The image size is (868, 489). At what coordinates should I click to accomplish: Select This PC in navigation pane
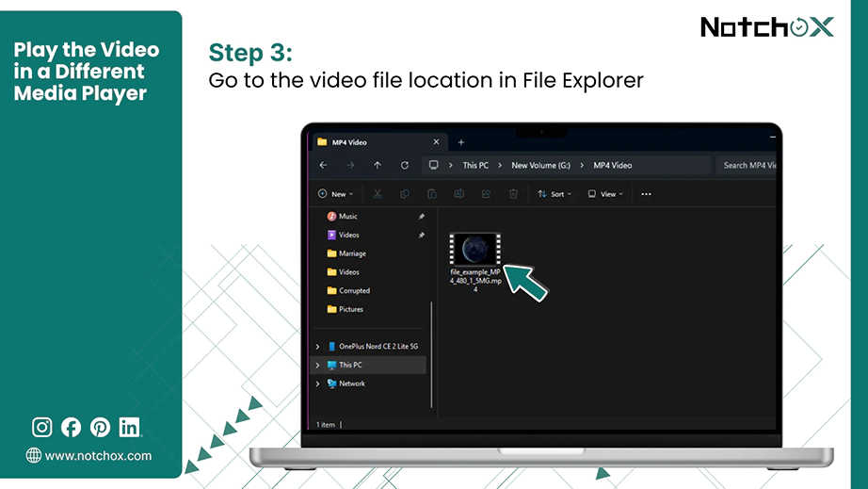(350, 365)
